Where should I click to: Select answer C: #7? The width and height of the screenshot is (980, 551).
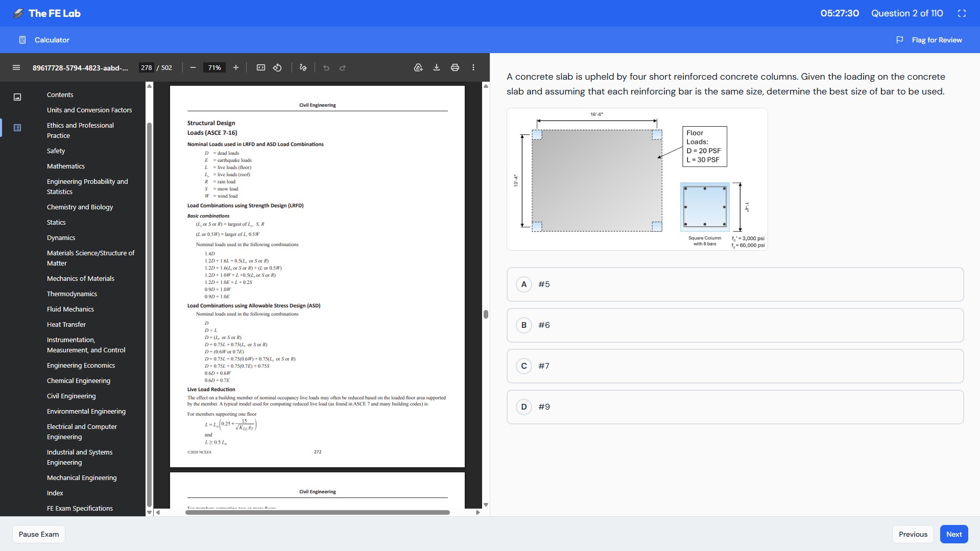click(x=735, y=366)
